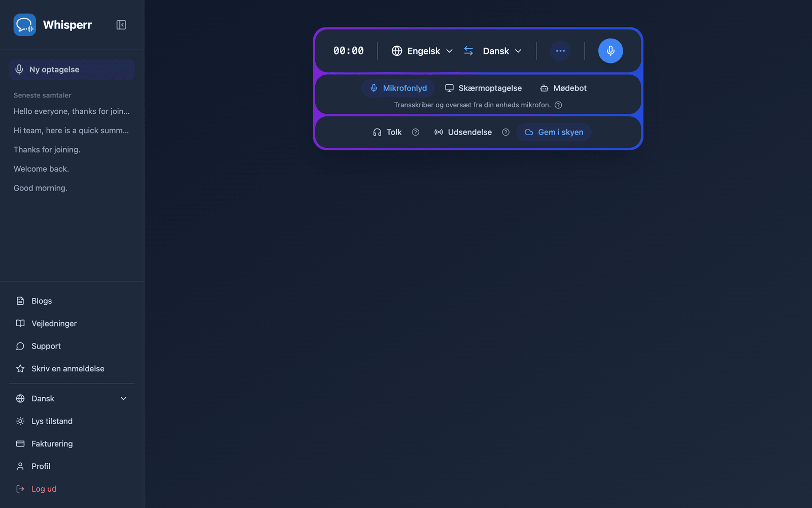Open Skriv en anmeldelse link
The height and width of the screenshot is (508, 812).
tap(72, 369)
